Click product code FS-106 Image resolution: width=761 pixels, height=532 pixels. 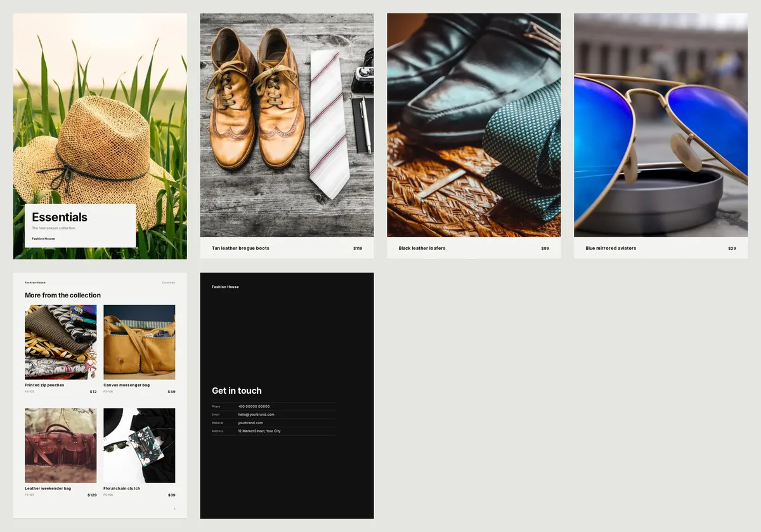coord(108,392)
